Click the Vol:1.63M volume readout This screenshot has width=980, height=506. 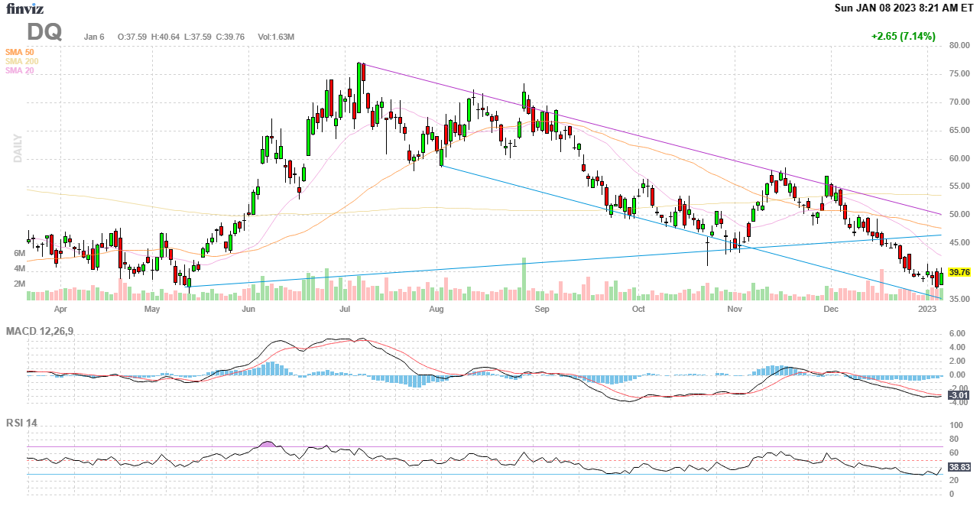(276, 37)
